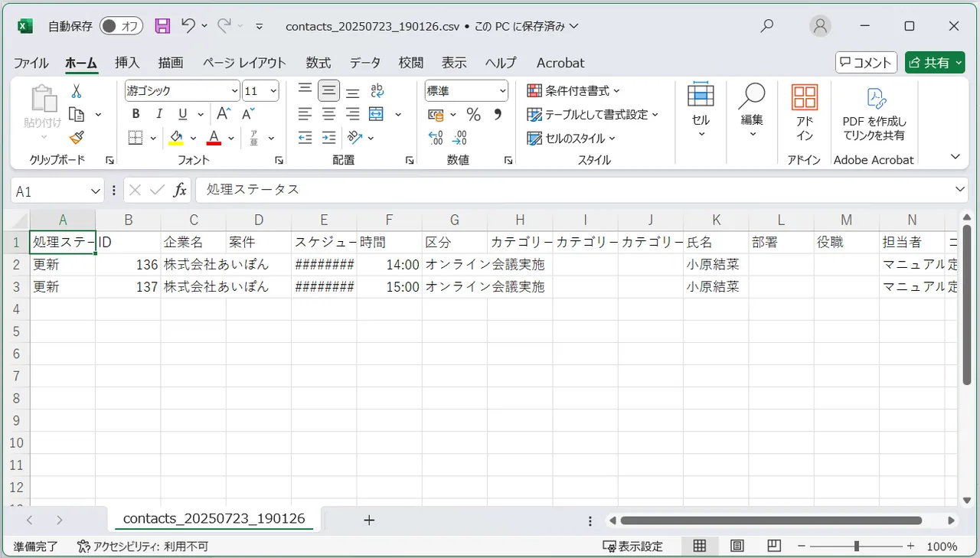Open the font size dropdown

click(x=273, y=91)
